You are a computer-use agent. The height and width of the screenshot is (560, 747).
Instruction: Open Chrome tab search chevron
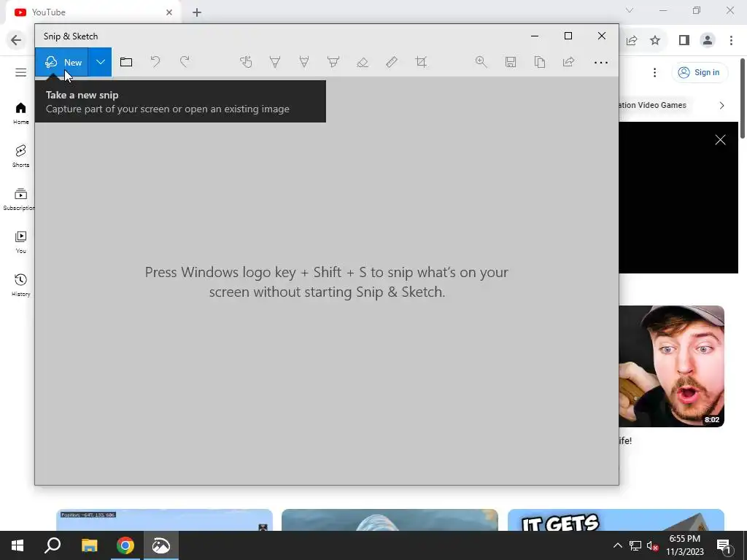[630, 10]
